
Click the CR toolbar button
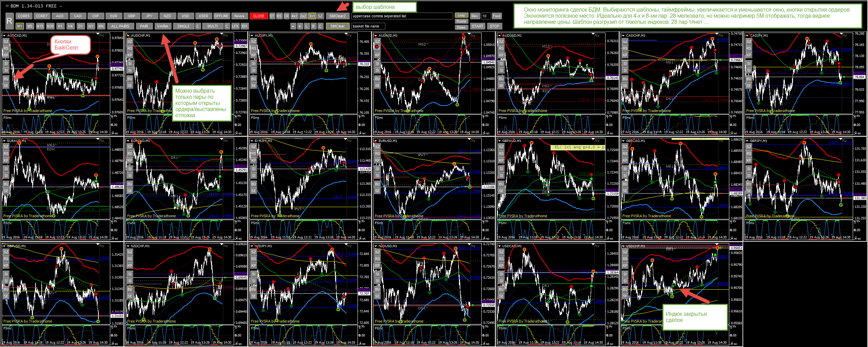[287, 16]
